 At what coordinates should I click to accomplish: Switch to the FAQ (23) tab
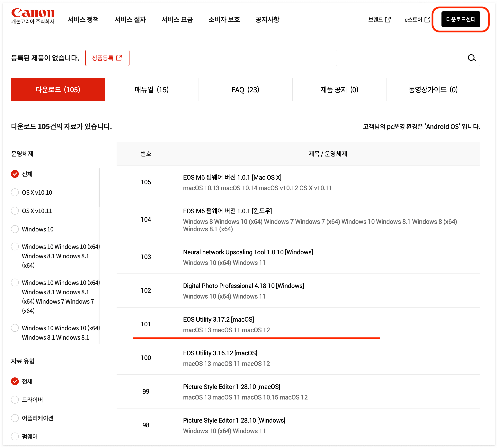click(245, 90)
